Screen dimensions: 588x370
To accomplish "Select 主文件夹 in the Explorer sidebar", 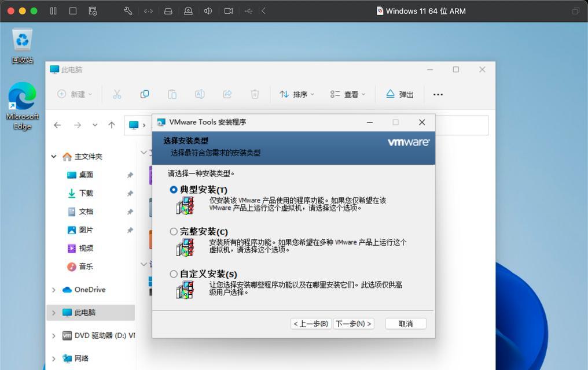I will (83, 157).
